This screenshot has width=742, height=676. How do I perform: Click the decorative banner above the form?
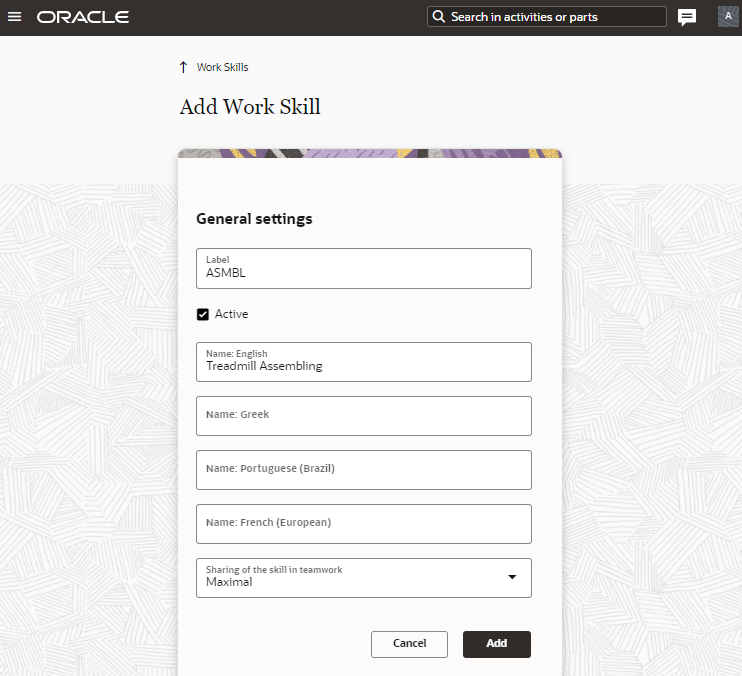click(x=370, y=154)
